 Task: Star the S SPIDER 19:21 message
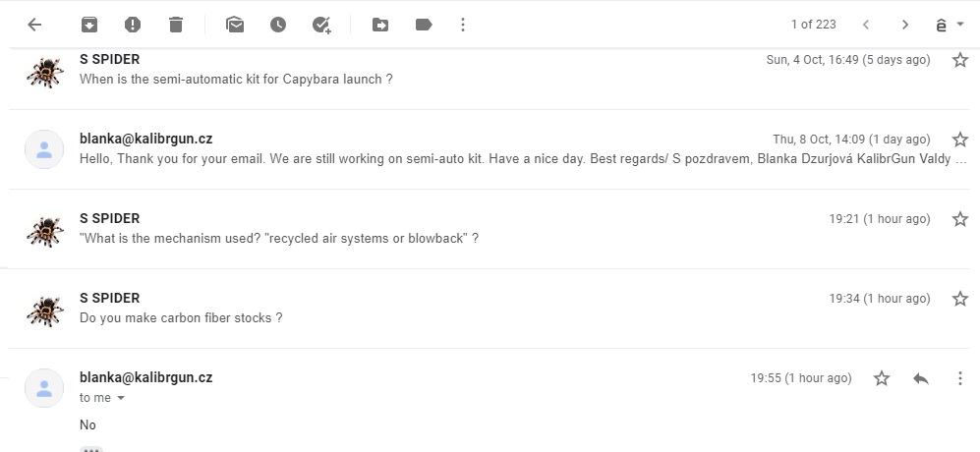(960, 219)
